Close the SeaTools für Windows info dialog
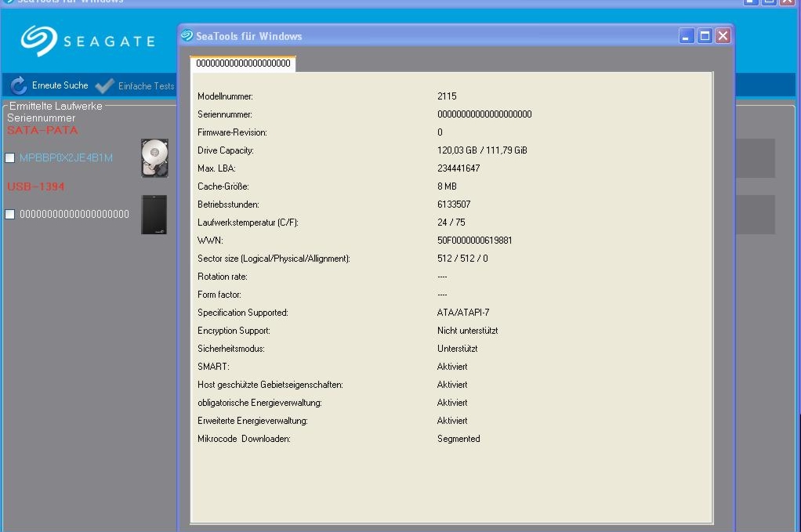Screen dimensions: 801x532 pos(723,36)
